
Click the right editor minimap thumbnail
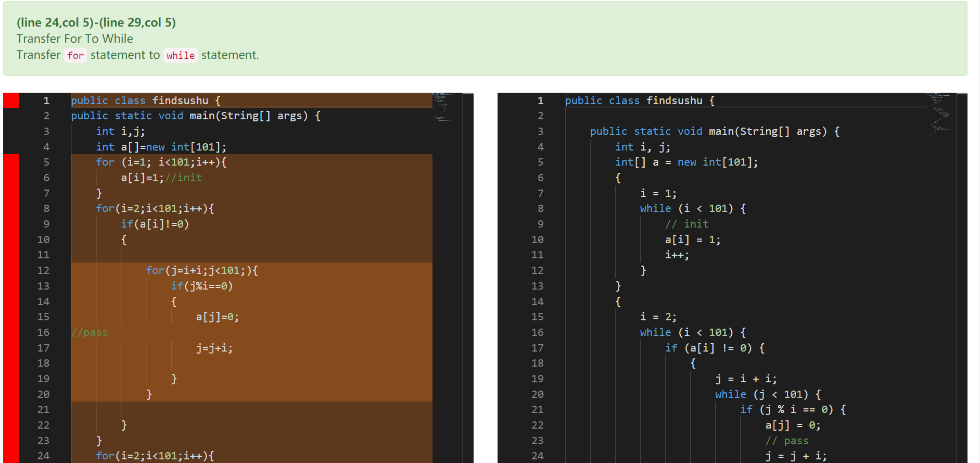click(939, 115)
